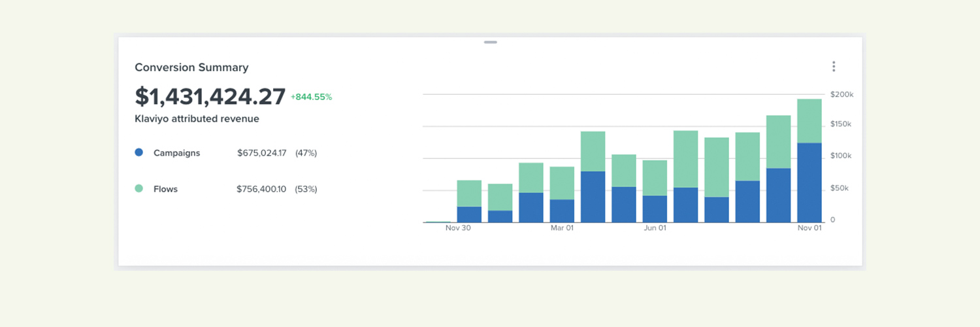
Task: Click the +844.55% change indicator
Action: (312, 97)
